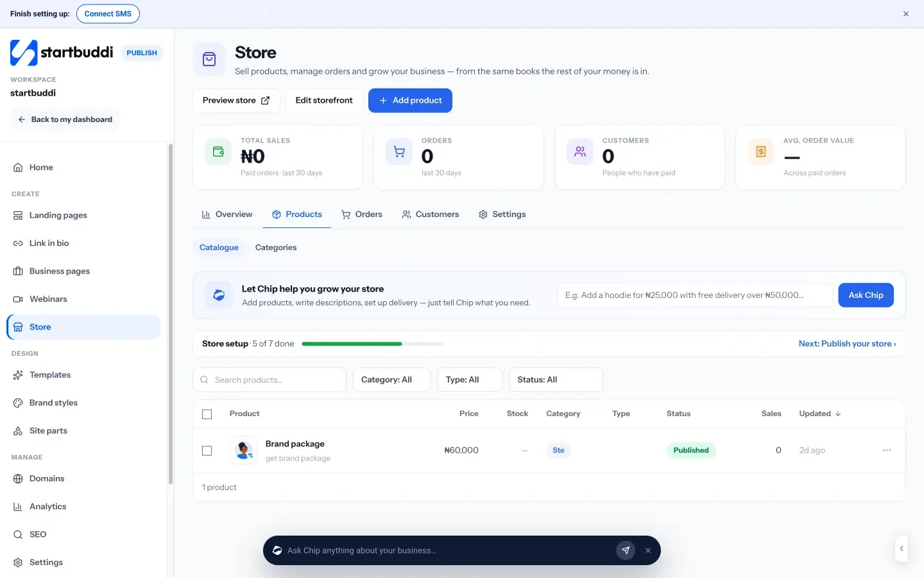Image resolution: width=924 pixels, height=578 pixels.
Task: Dismiss the Ask Chip chat bar
Action: [x=648, y=550]
